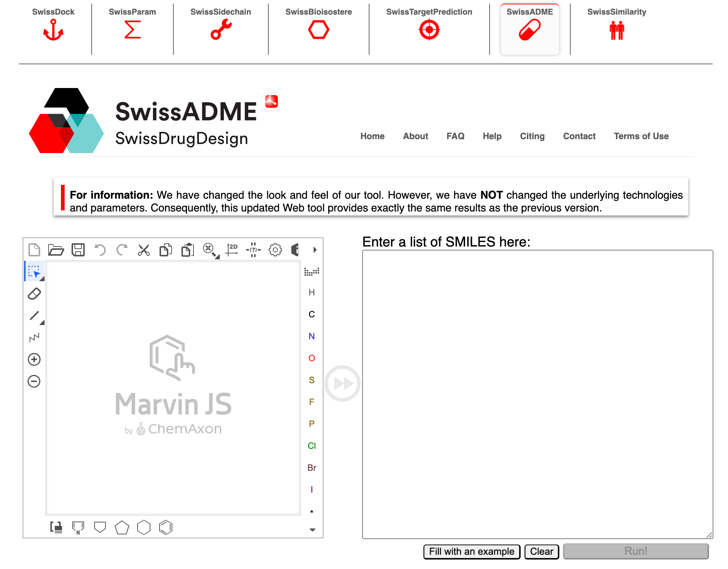The width and height of the screenshot is (728, 569).
Task: Choose the single bond drawing tool
Action: [x=34, y=316]
